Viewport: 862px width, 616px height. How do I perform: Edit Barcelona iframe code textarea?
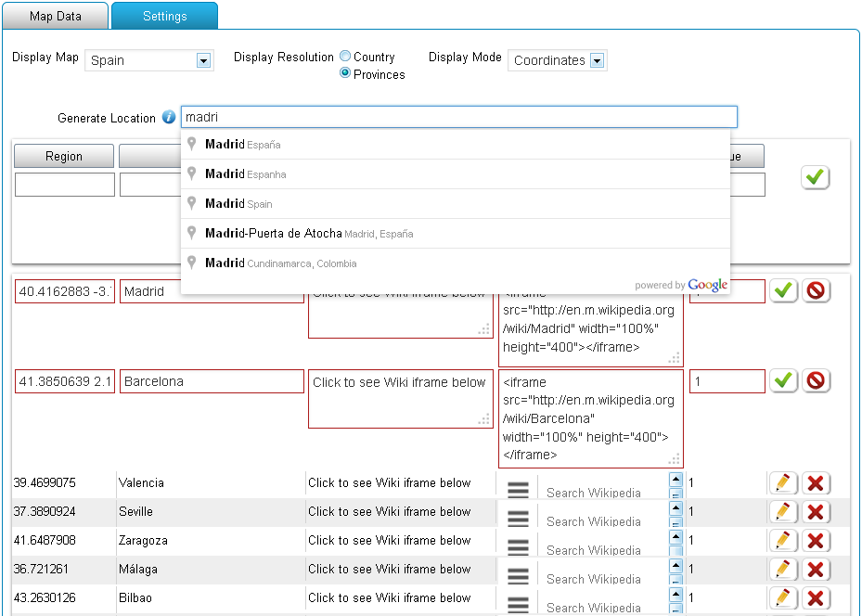click(590, 418)
